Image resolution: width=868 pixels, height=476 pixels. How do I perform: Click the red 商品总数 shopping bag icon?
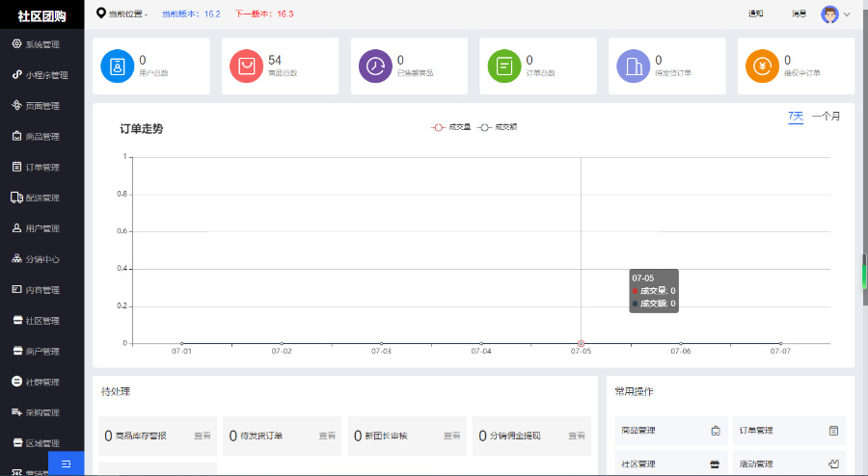(x=247, y=66)
